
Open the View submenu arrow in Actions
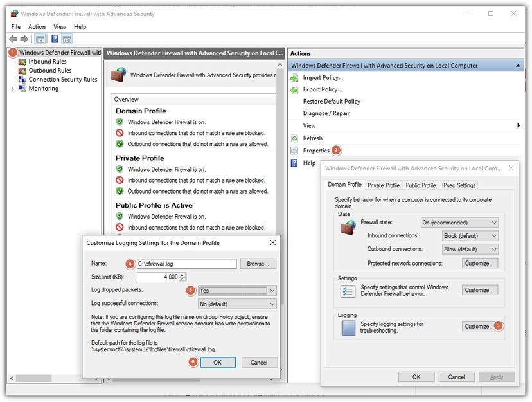tap(519, 125)
